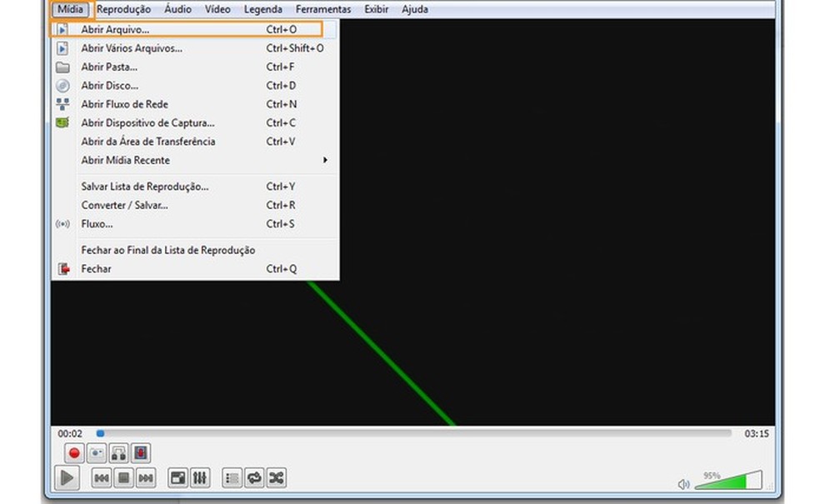Enable random playback order
820x504 pixels.
pyautogui.click(x=275, y=478)
